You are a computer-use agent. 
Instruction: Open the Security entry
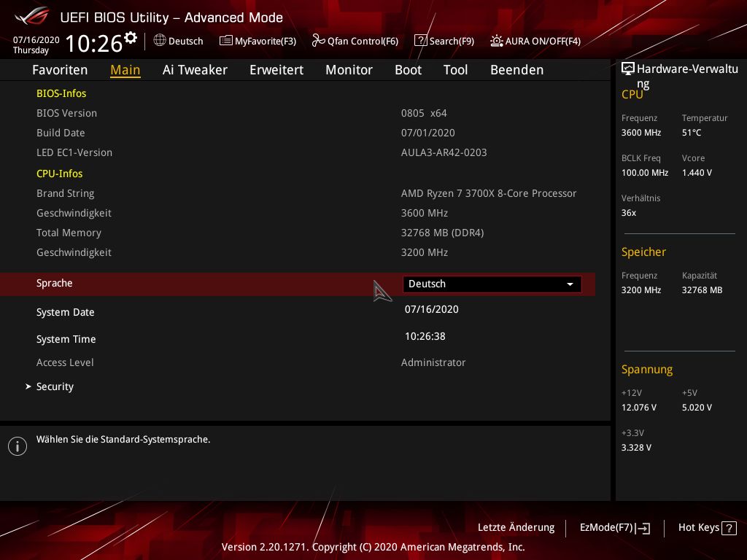click(x=55, y=386)
